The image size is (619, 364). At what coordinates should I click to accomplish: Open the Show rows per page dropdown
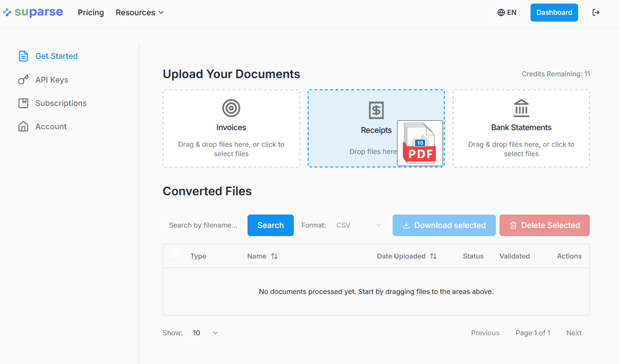tap(205, 333)
